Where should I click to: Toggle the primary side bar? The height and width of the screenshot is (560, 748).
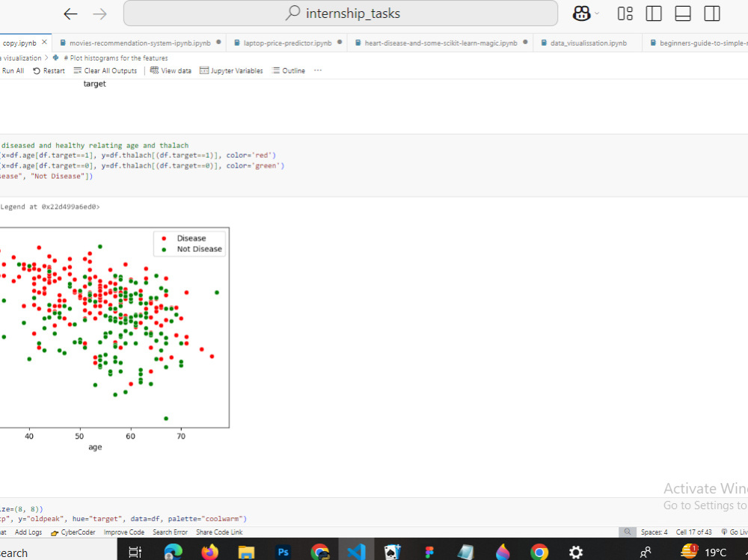click(x=654, y=13)
